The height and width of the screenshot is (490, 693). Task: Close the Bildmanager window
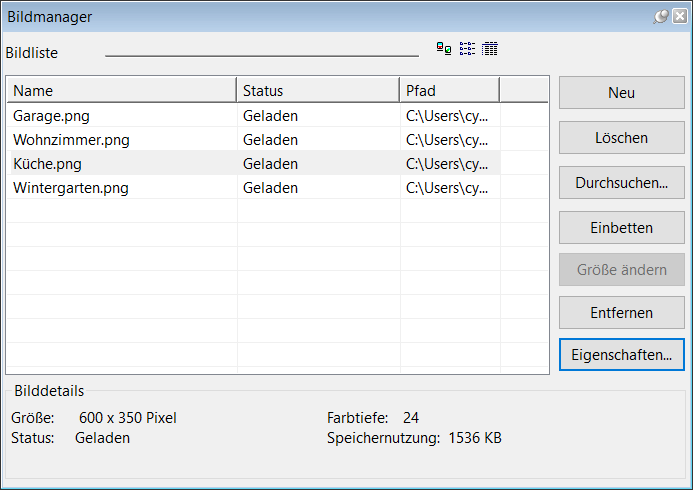pos(678,16)
